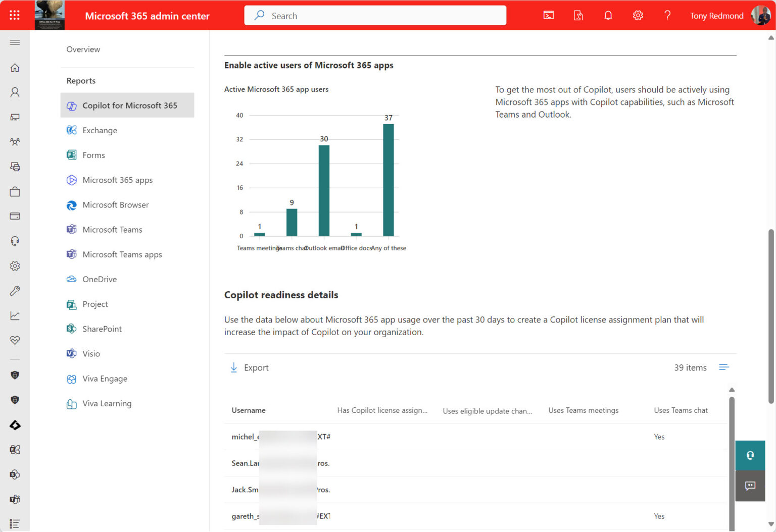
Task: Open the Help question mark icon
Action: click(667, 15)
